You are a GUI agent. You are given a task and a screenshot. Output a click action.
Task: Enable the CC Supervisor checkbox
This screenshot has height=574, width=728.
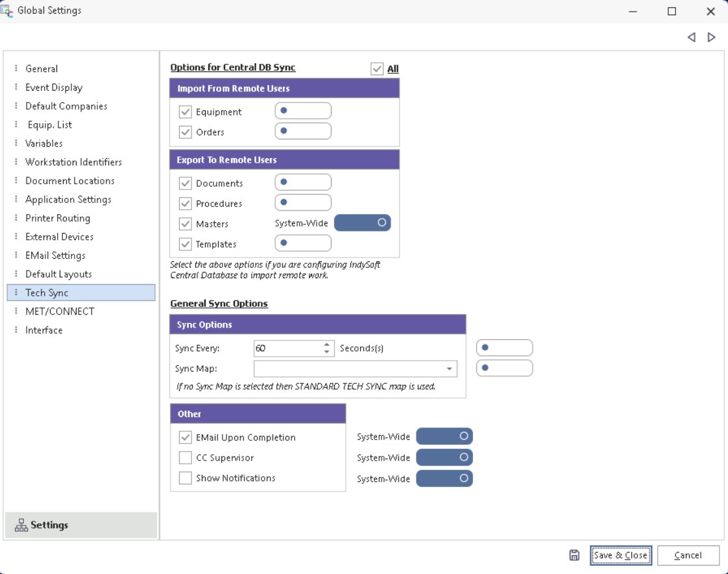(x=186, y=458)
